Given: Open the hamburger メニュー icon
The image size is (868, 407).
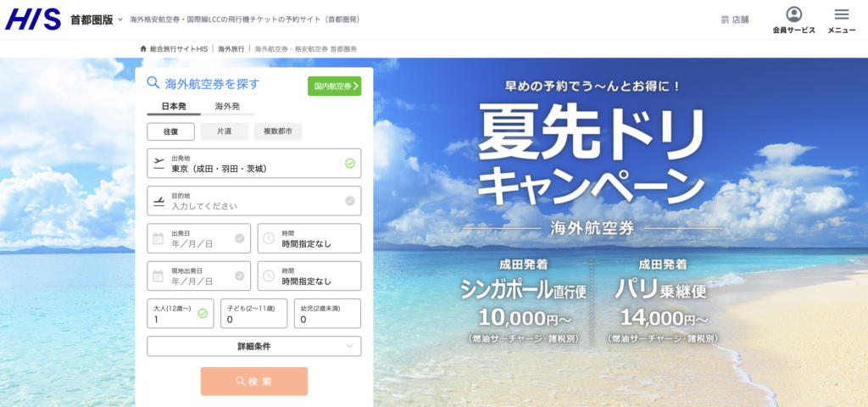Looking at the screenshot, I should 842,14.
